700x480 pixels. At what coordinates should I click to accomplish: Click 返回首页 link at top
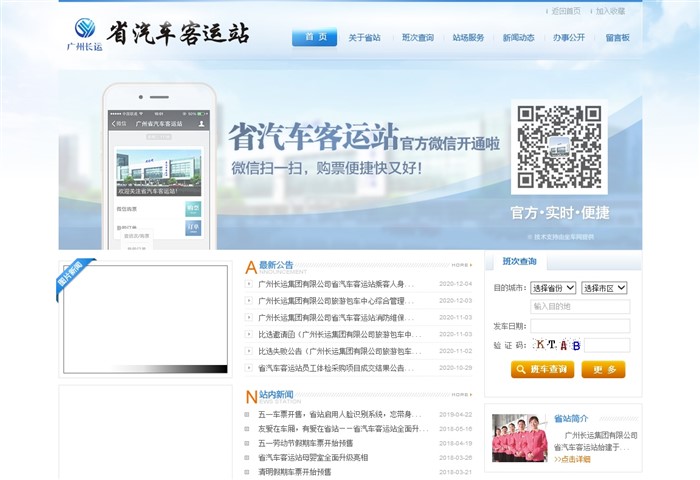566,11
